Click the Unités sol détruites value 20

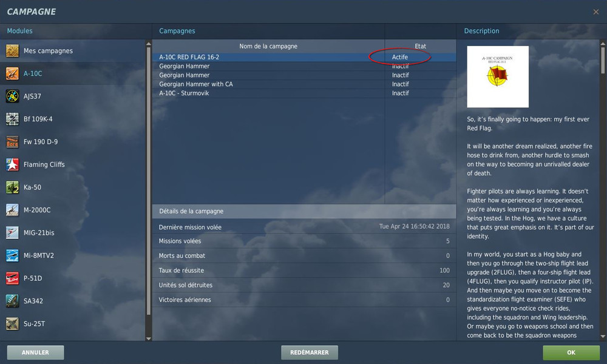click(x=446, y=285)
